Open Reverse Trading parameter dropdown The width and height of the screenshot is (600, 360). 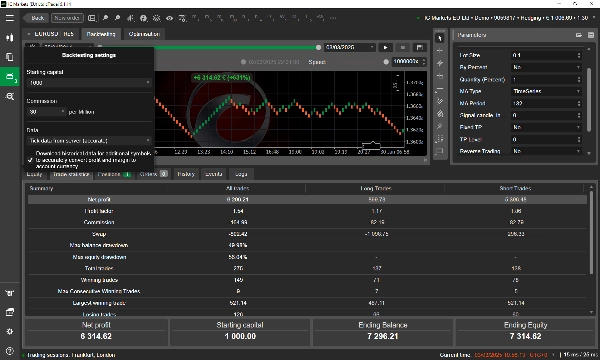click(546, 151)
